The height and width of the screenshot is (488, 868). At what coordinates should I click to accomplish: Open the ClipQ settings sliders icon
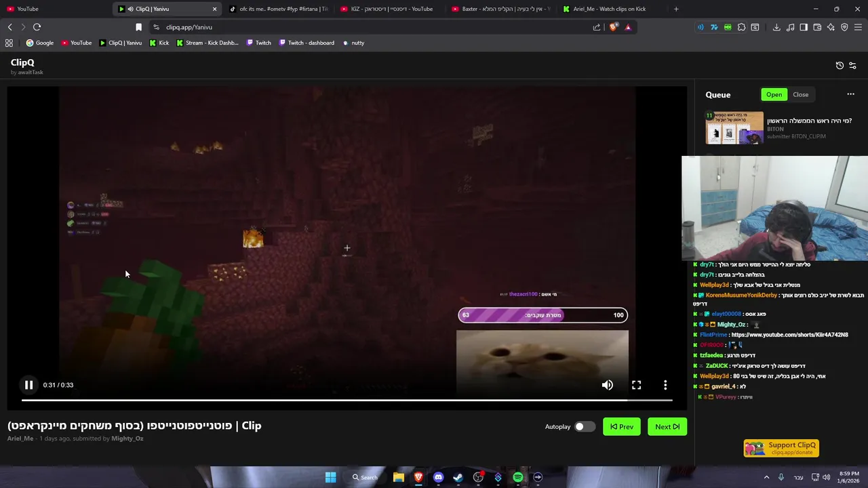(852, 66)
